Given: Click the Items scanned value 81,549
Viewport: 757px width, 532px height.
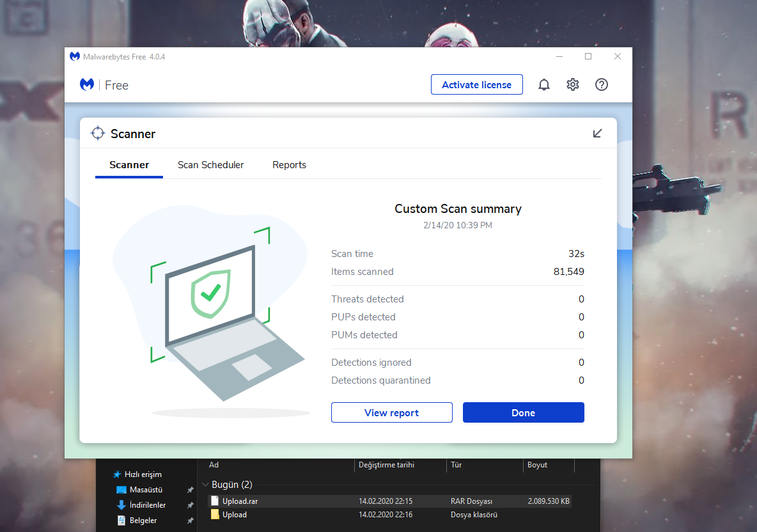Looking at the screenshot, I should pyautogui.click(x=569, y=272).
